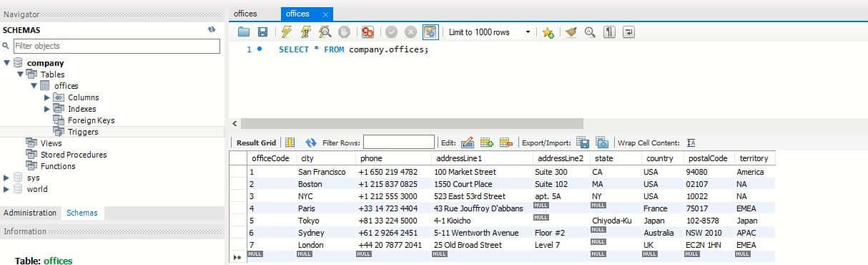Select the Boston row marker
The height and width of the screenshot is (265, 868).
tap(237, 184)
